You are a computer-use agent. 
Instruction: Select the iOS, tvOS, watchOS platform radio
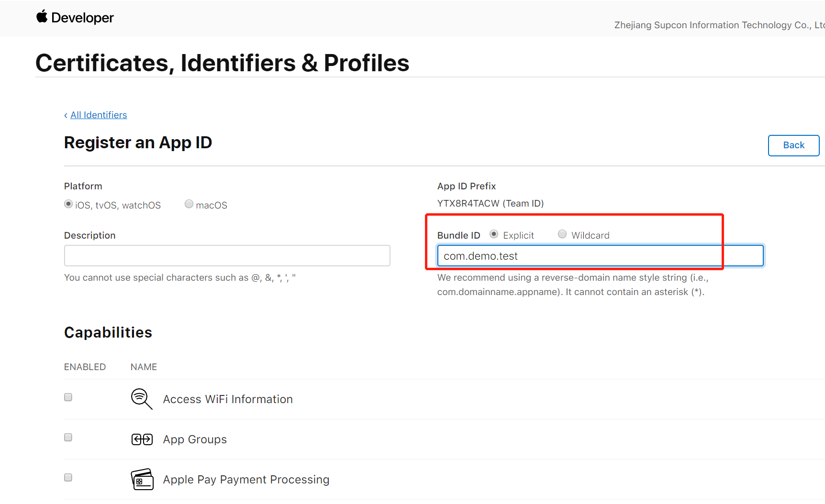tap(68, 204)
